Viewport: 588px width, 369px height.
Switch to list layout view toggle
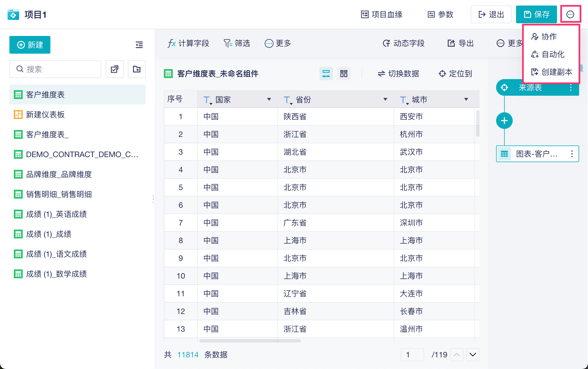click(326, 74)
